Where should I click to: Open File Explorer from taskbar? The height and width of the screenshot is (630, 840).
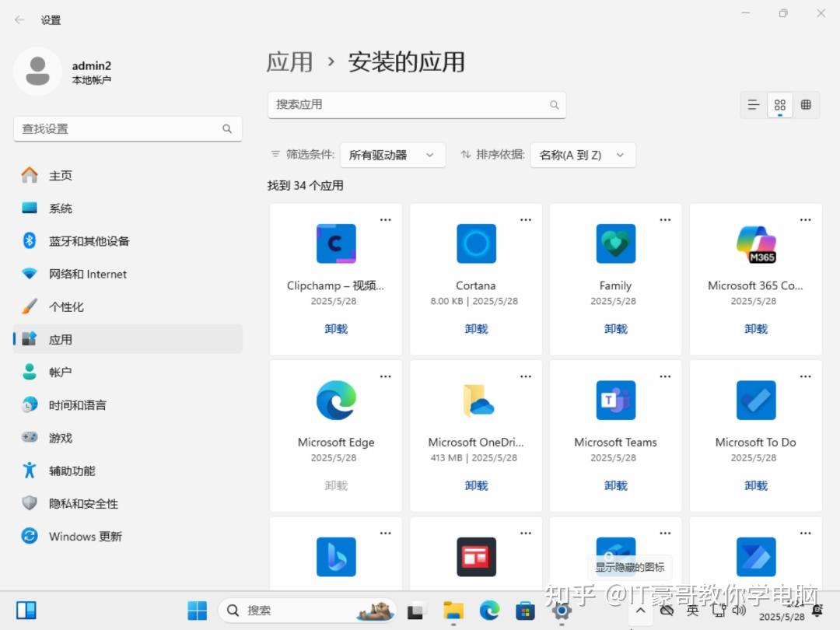point(453,611)
